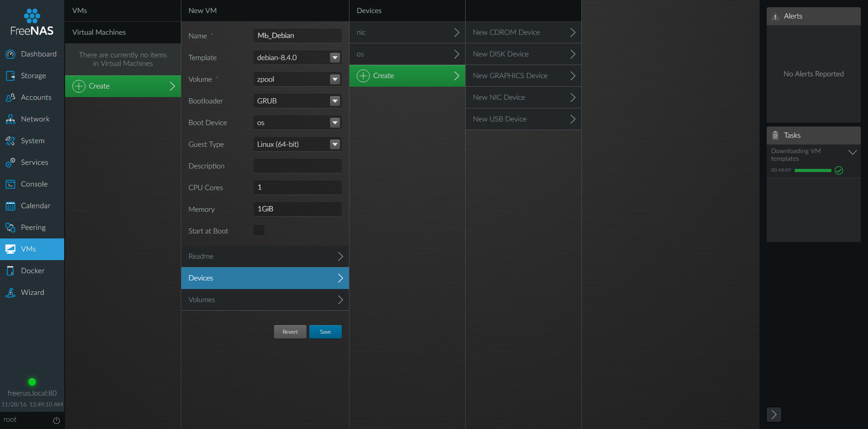
Task: Click freenas.local:80 host text
Action: (32, 393)
